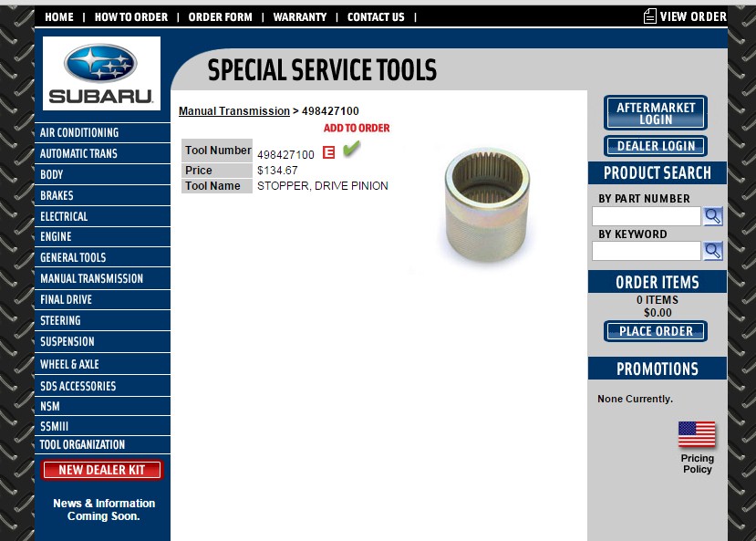Image resolution: width=756 pixels, height=541 pixels.
Task: Select the Brakes category
Action: [102, 195]
